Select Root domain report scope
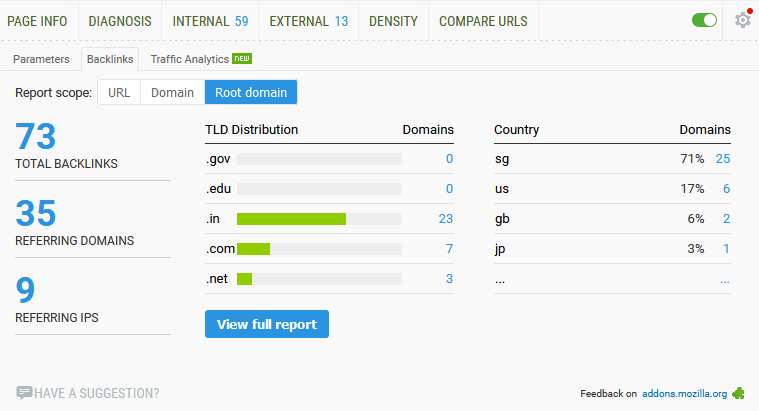The image size is (759, 411). pyautogui.click(x=251, y=92)
